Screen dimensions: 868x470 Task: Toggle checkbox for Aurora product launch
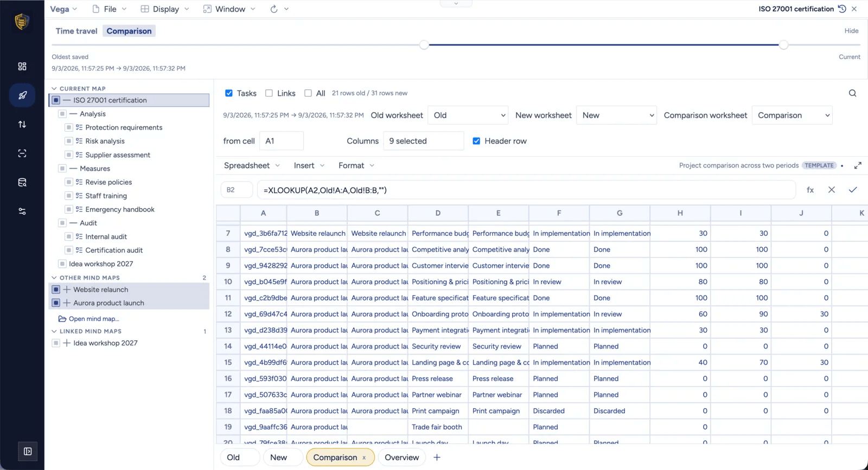56,303
